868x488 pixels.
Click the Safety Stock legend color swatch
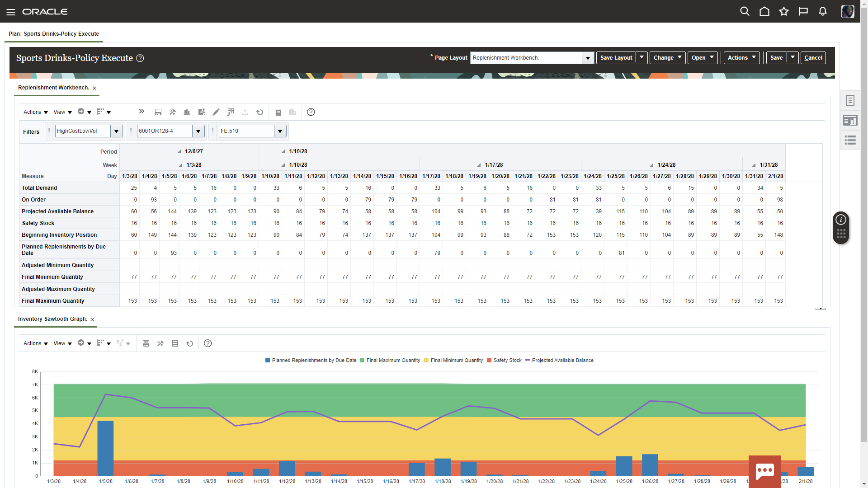tap(489, 360)
